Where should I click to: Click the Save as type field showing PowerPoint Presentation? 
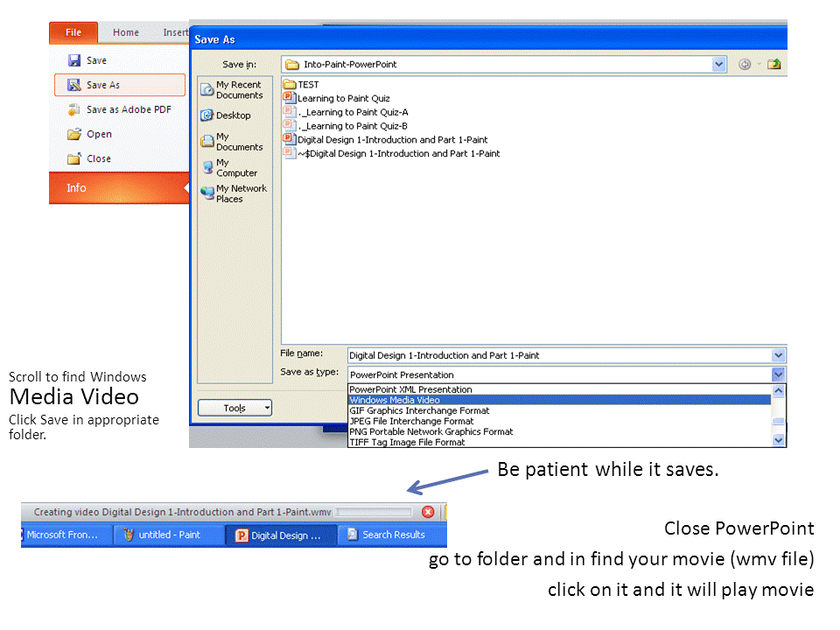[x=560, y=374]
